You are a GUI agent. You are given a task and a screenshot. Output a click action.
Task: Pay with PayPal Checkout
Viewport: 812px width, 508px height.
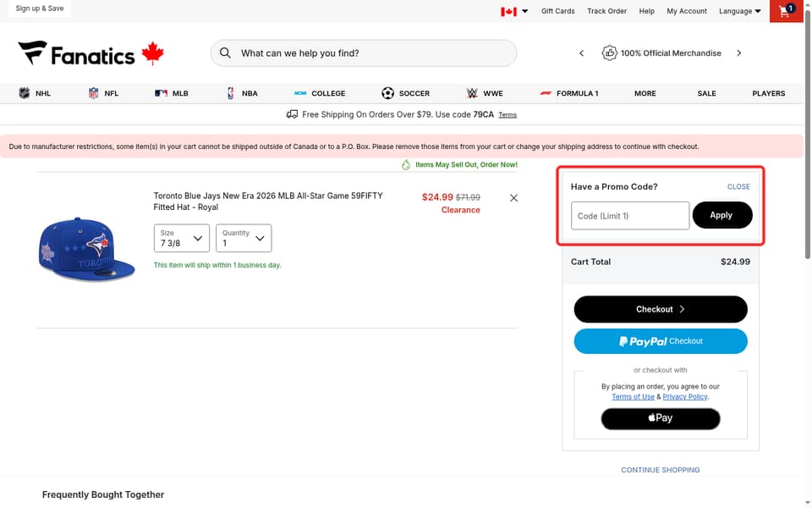click(661, 341)
